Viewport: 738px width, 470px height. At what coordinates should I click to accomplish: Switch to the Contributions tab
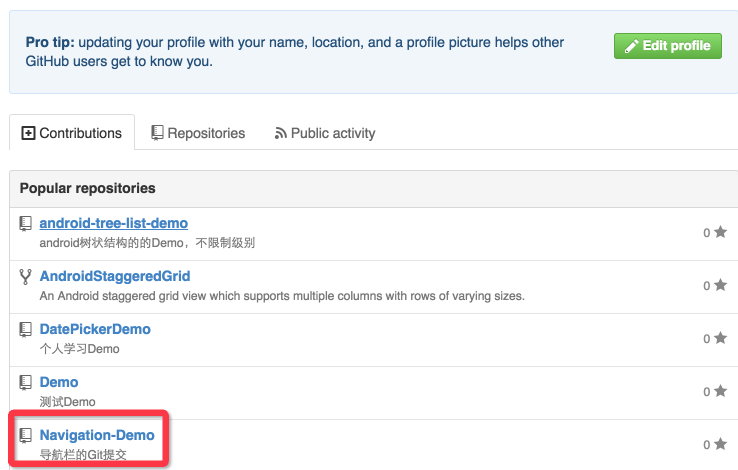(71, 133)
